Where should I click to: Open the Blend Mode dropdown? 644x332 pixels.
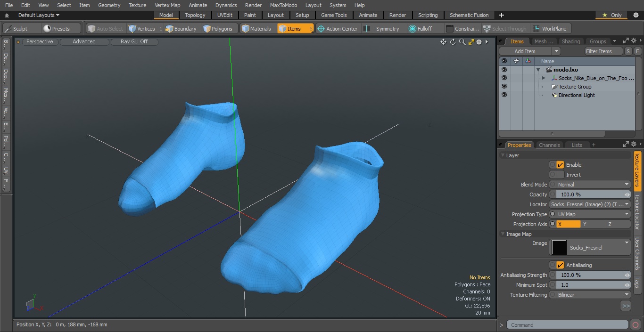pyautogui.click(x=594, y=185)
